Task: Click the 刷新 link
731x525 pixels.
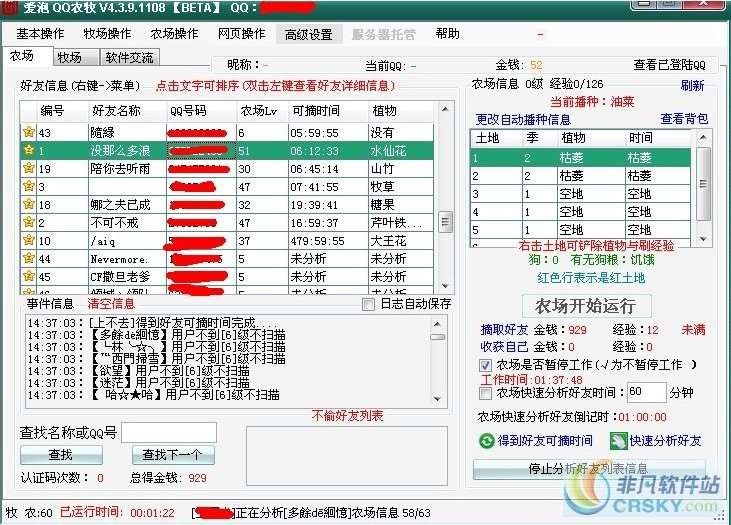Action: pos(692,85)
